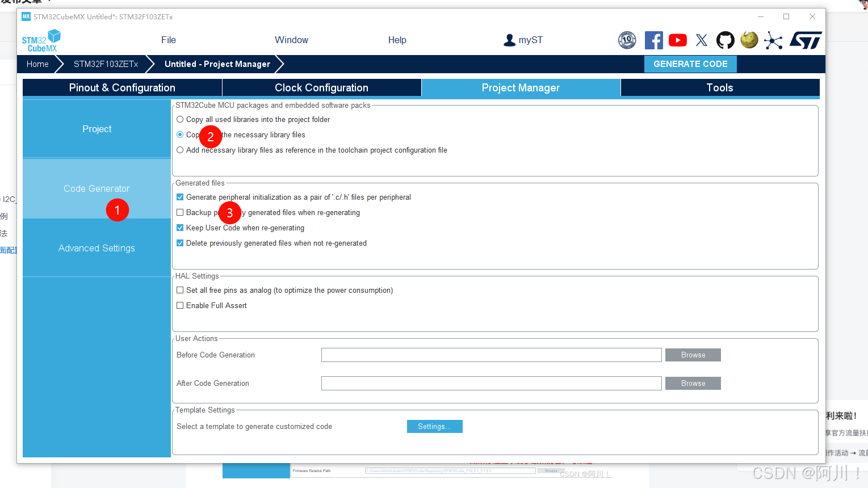Toggle Keep User Code when re-generating
868x488 pixels.
tap(180, 228)
